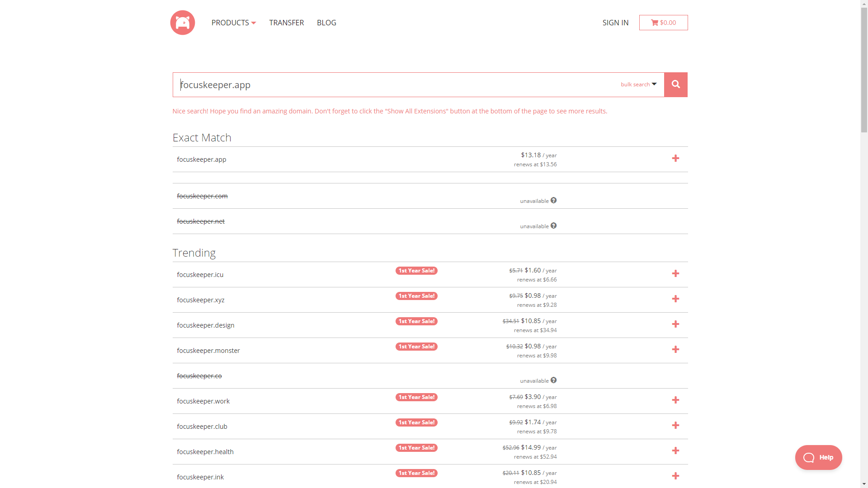Image resolution: width=868 pixels, height=488 pixels.
Task: Open the bulk search dropdown
Action: click(638, 84)
